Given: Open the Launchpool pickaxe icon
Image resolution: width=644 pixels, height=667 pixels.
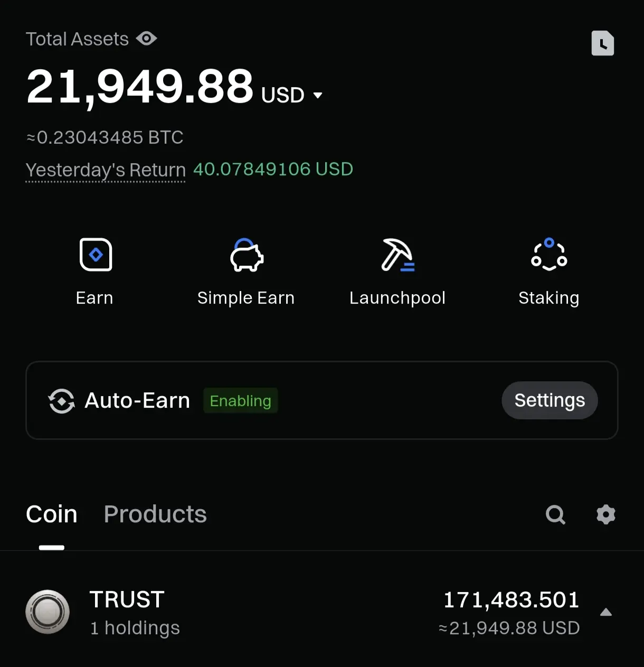Looking at the screenshot, I should 398,255.
